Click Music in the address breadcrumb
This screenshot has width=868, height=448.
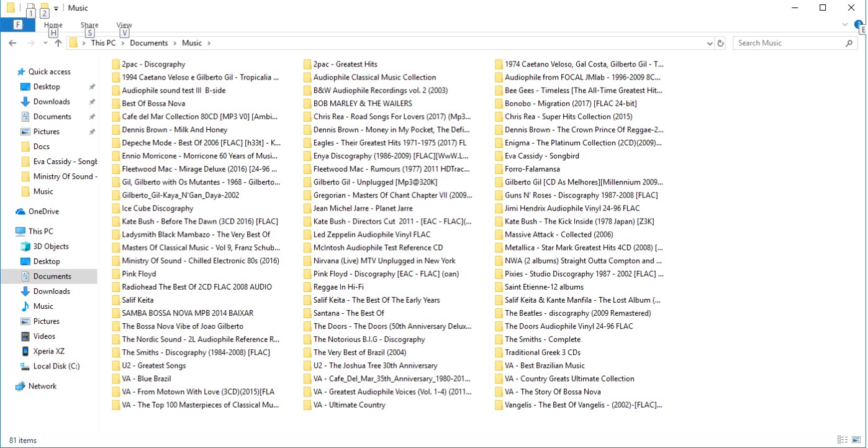(192, 43)
